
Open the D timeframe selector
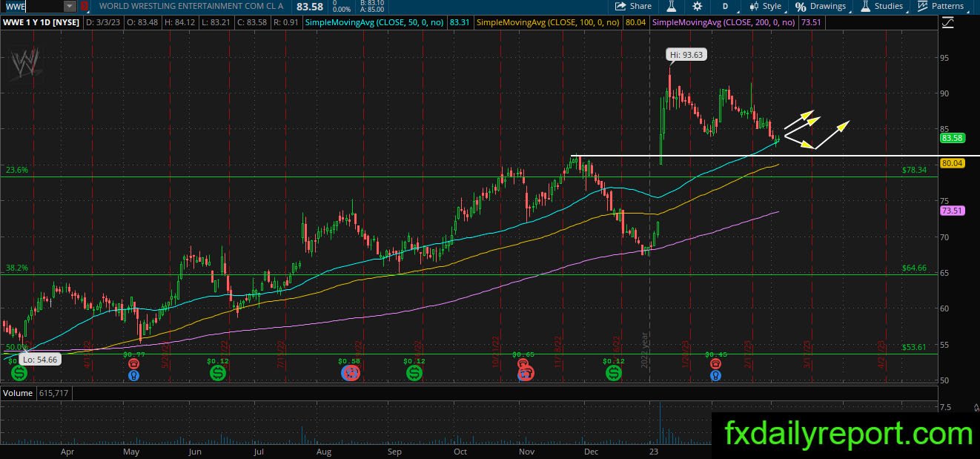[726, 6]
